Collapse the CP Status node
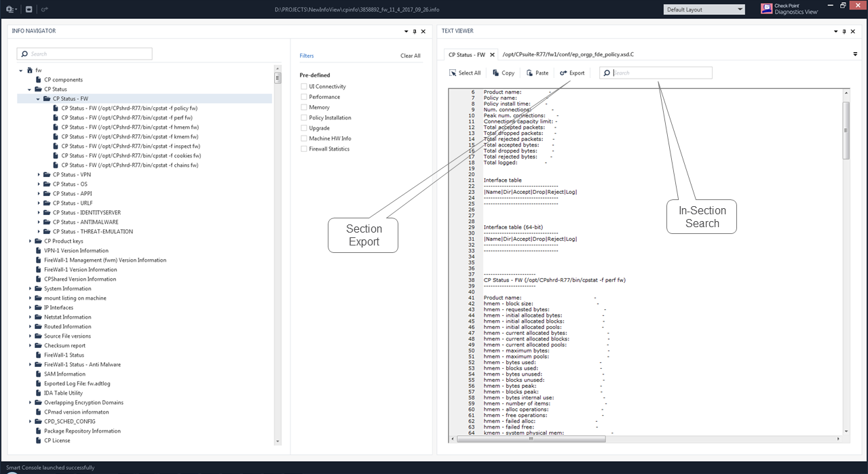868x474 pixels. [30, 89]
